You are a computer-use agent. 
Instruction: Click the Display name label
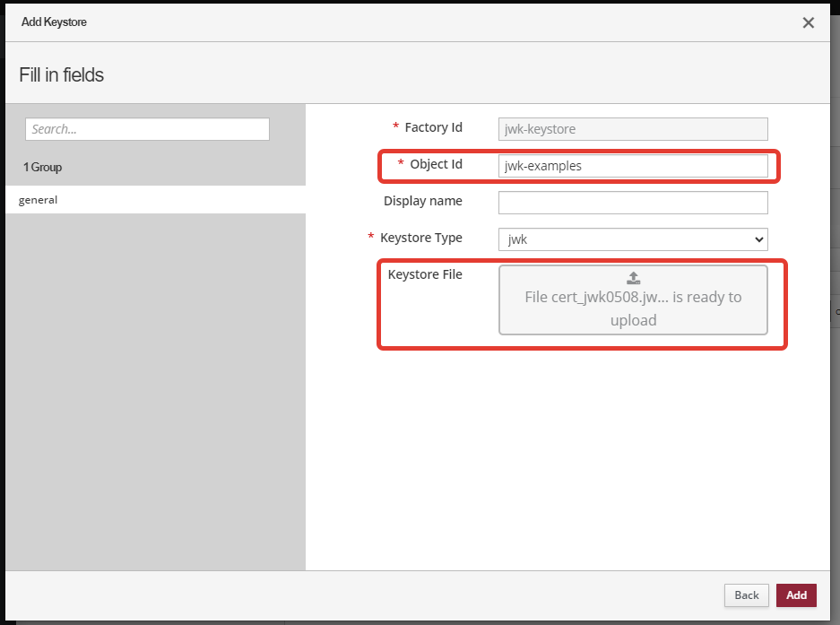pos(423,201)
